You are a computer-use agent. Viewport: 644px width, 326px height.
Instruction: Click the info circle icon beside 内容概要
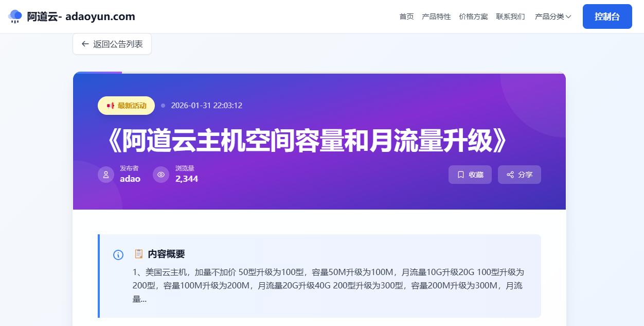point(118,255)
